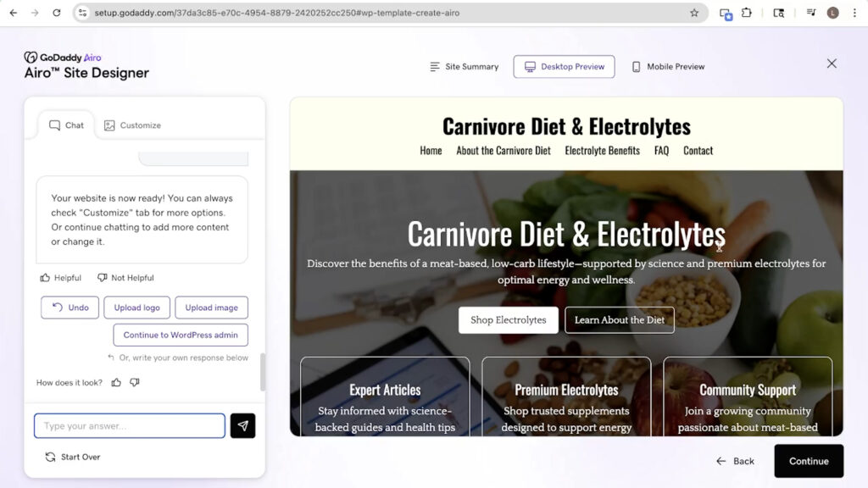Click the Upload logo button

point(137,308)
